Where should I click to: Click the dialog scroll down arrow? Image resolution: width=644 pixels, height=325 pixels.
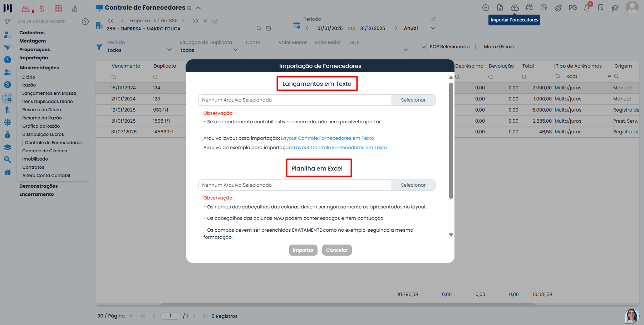pyautogui.click(x=451, y=235)
